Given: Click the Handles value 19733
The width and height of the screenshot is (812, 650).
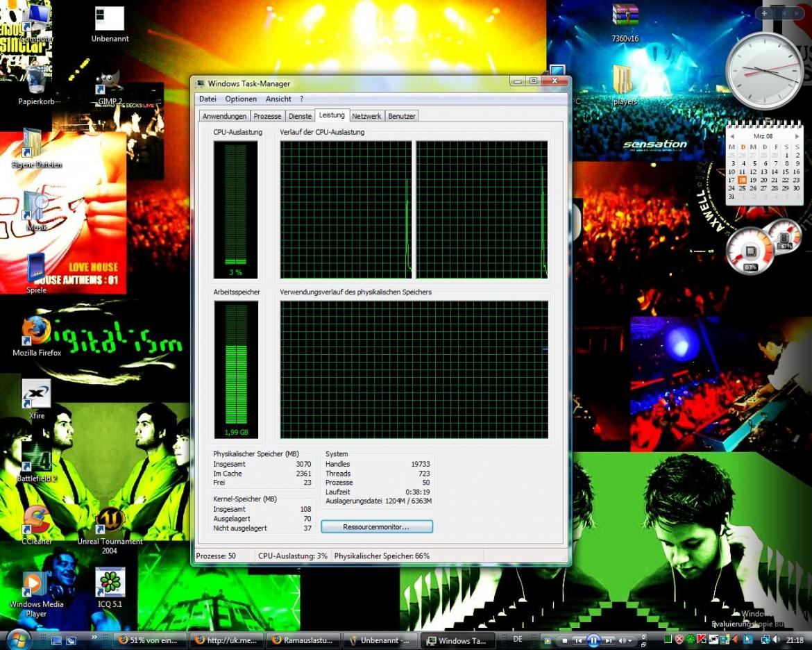Looking at the screenshot, I should (421, 464).
